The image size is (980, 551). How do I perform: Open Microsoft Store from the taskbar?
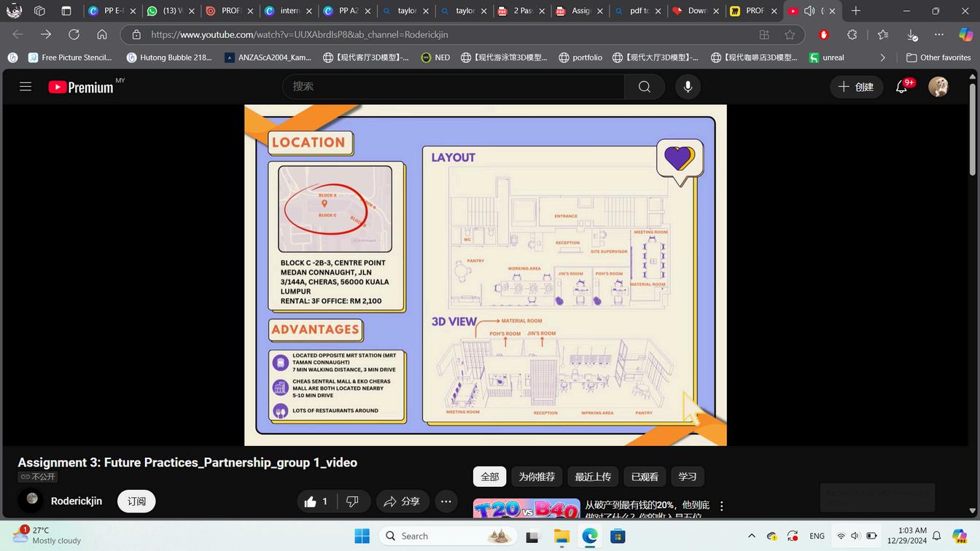[618, 536]
